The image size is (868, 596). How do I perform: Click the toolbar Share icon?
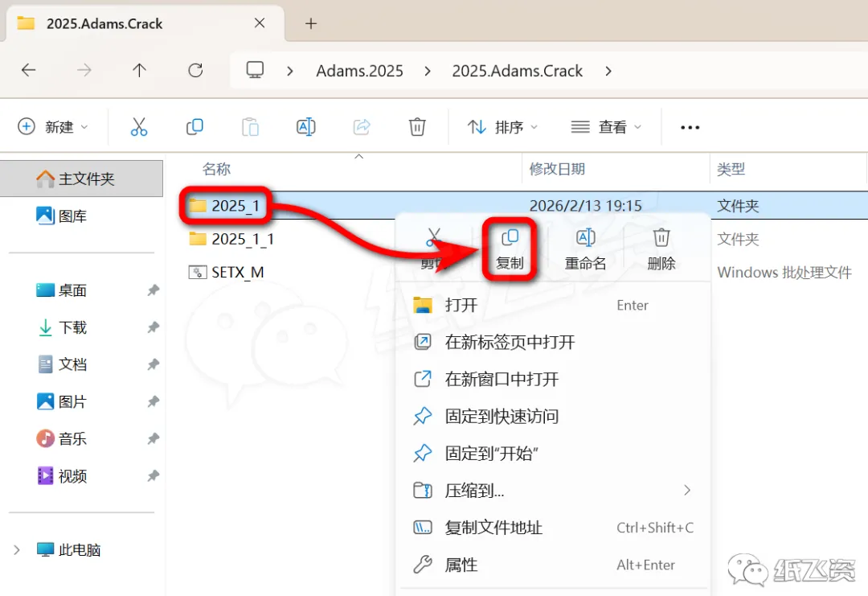click(362, 127)
